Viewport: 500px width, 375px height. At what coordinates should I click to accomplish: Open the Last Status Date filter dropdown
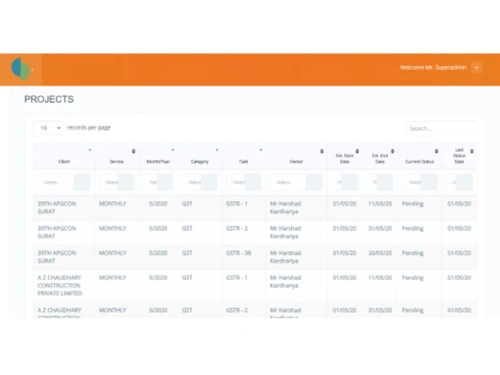[460, 182]
